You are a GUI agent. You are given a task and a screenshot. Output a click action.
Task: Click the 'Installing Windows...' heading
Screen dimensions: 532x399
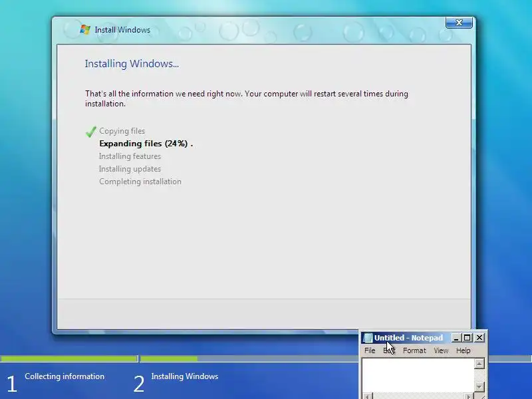coord(132,63)
